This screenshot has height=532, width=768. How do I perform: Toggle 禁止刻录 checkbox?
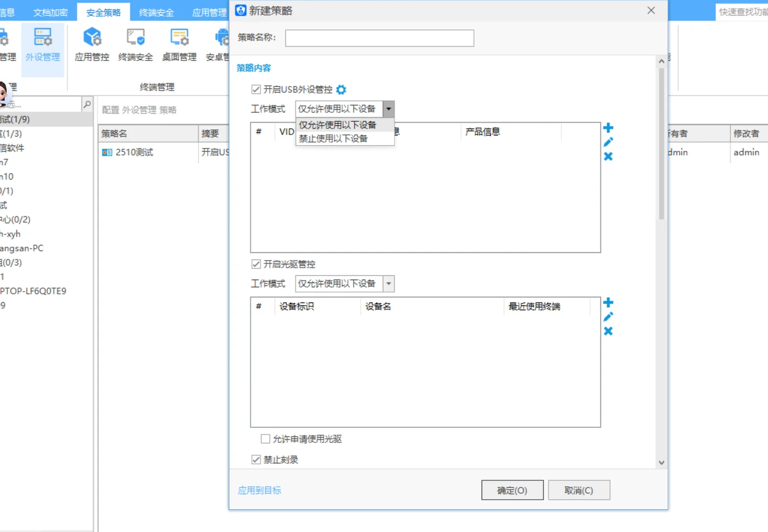256,460
